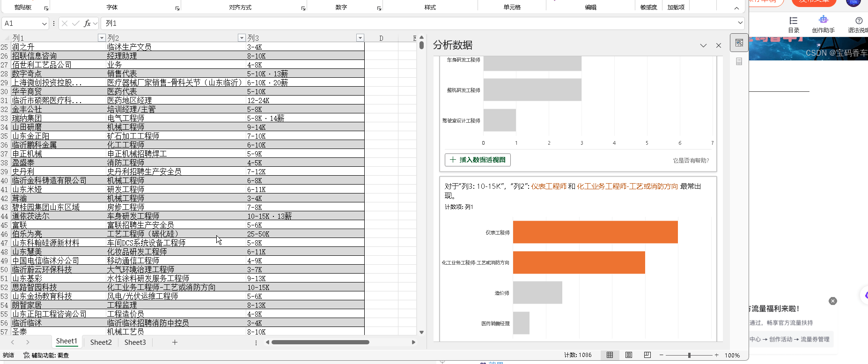Open 创作助手 in the CSDN editor
868x364 pixels.
[x=823, y=25]
